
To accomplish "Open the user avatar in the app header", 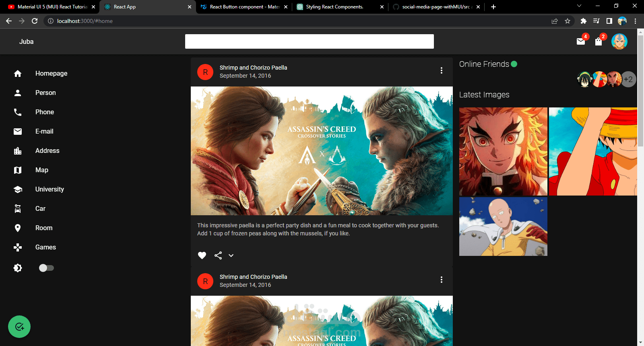I will pyautogui.click(x=619, y=41).
